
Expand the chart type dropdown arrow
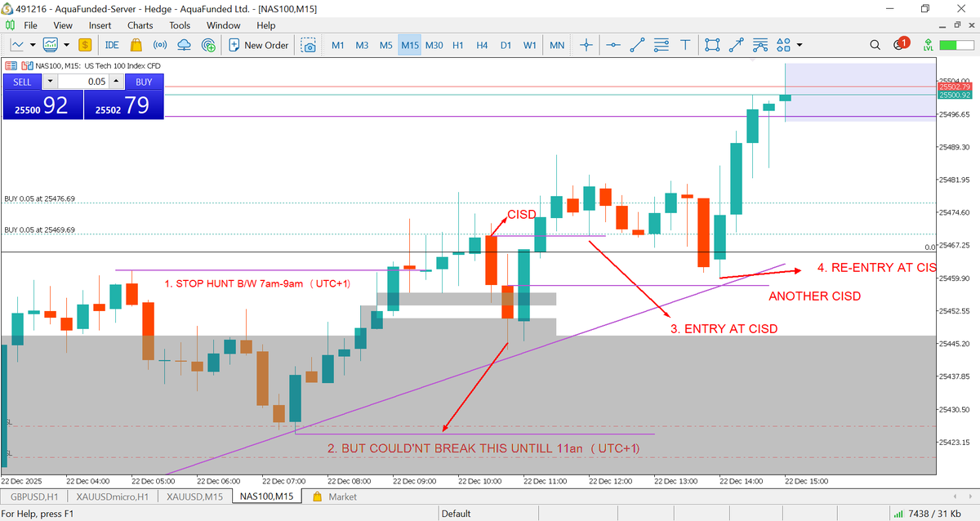(33, 45)
